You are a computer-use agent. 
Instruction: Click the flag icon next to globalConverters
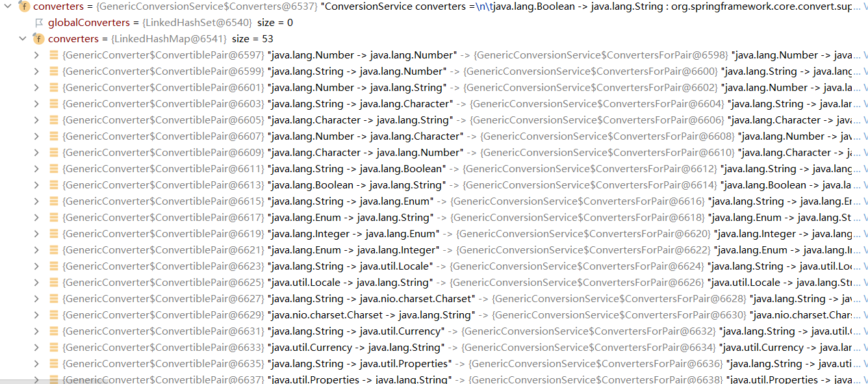39,23
